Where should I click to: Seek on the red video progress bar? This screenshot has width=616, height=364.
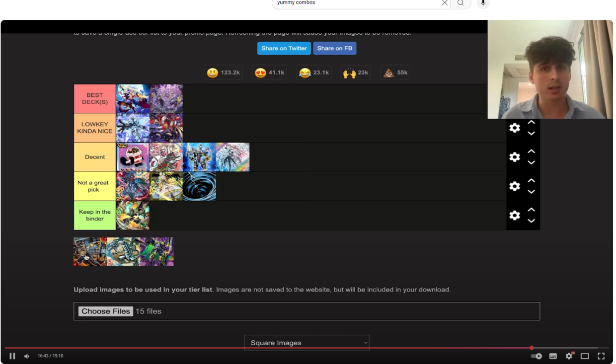pos(307,348)
